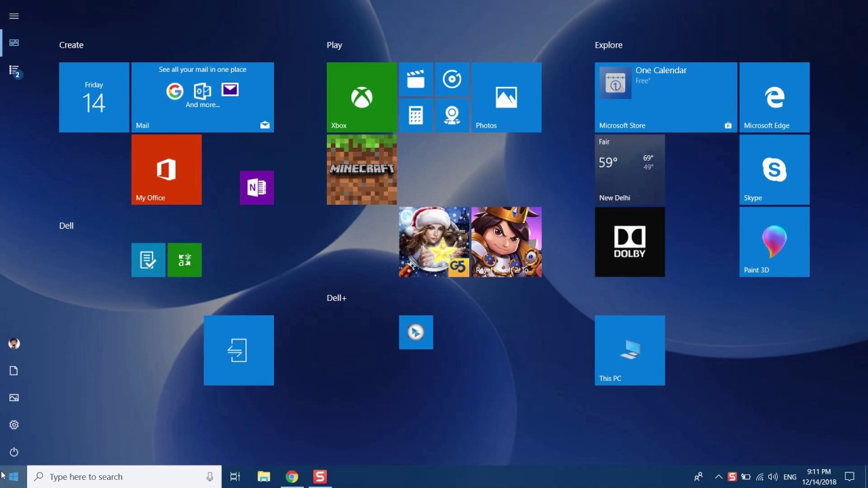
Task: Launch the Paint 3D tile
Action: click(774, 242)
